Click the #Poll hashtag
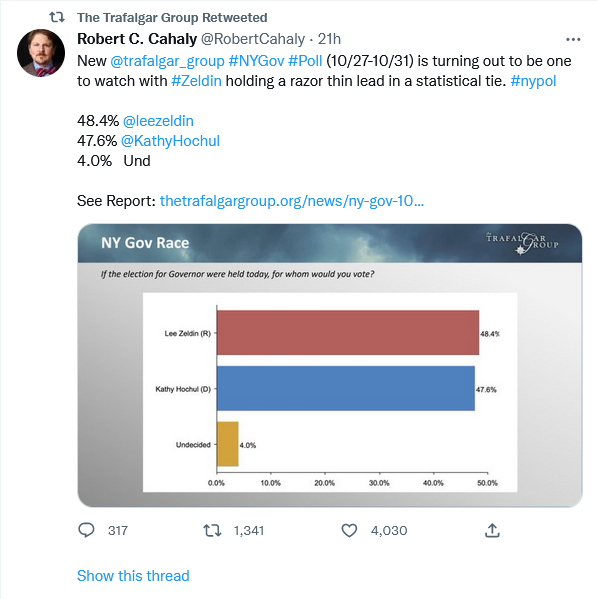Image resolution: width=598 pixels, height=599 pixels. [305, 61]
